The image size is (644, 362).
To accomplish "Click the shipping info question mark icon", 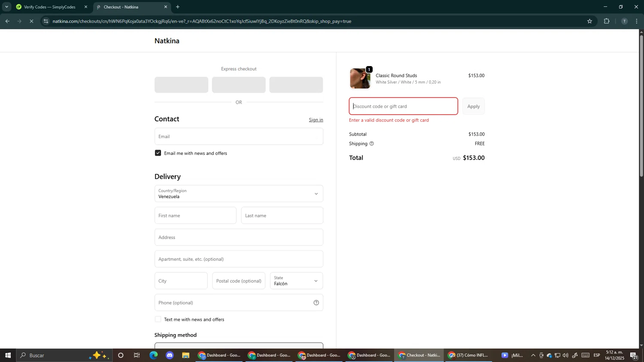I will (372, 144).
